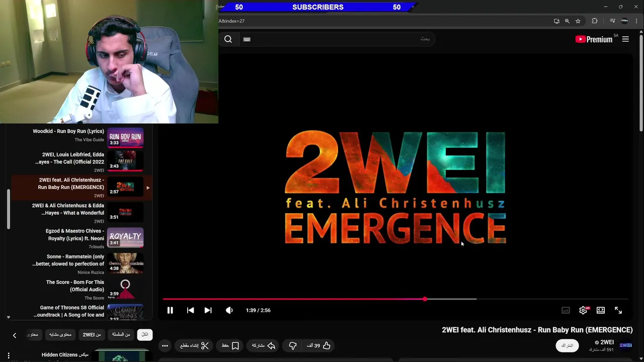Enter full screen mode
Viewport: 644px width, 362px height.
point(618,310)
